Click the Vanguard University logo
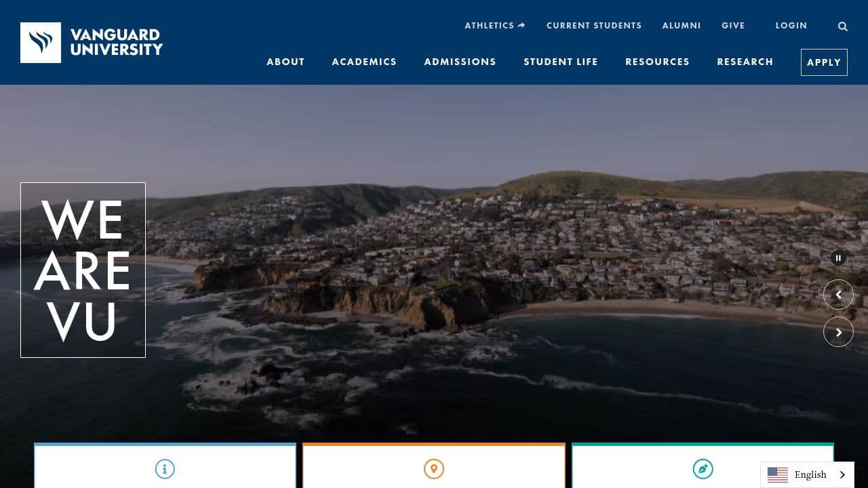868x488 pixels. (92, 42)
